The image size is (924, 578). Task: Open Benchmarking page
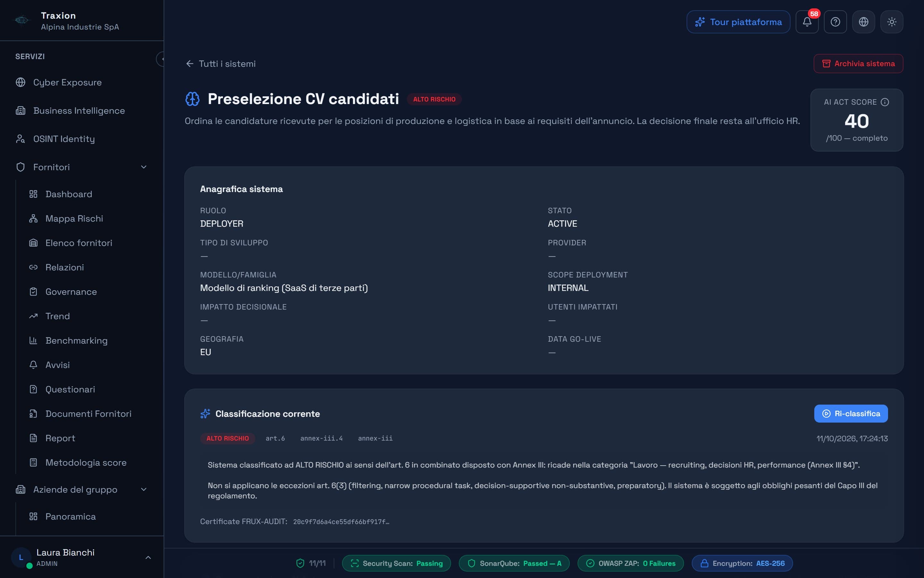(88, 341)
